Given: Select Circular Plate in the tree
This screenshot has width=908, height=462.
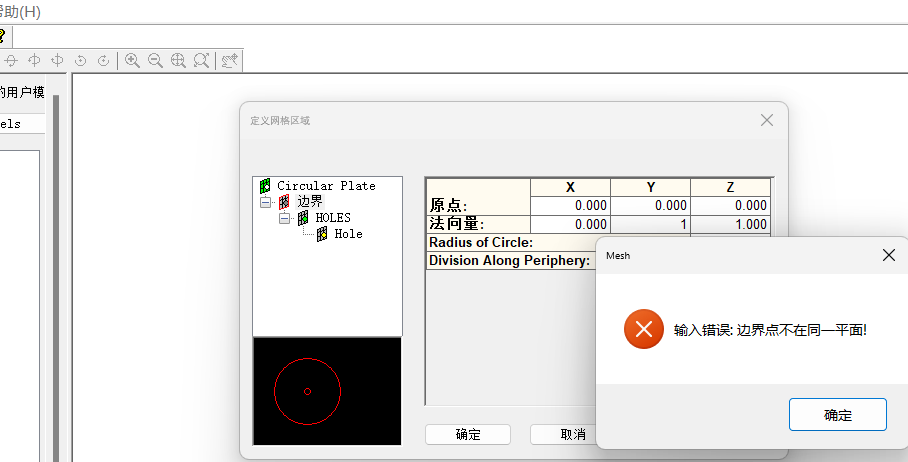Looking at the screenshot, I should pyautogui.click(x=326, y=186).
